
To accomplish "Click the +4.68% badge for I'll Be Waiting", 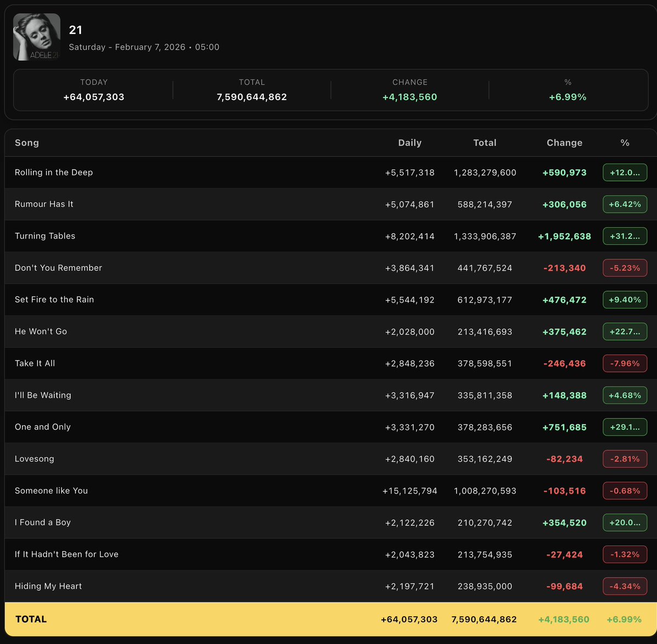I will click(x=625, y=395).
